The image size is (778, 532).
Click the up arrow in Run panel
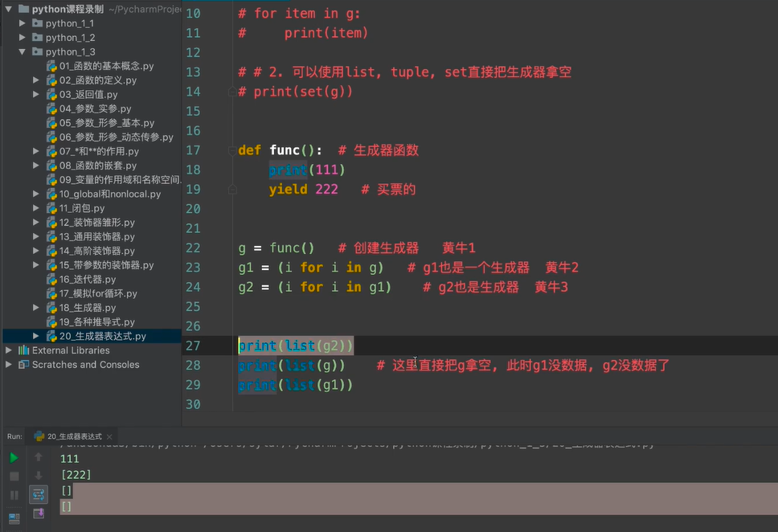(39, 456)
